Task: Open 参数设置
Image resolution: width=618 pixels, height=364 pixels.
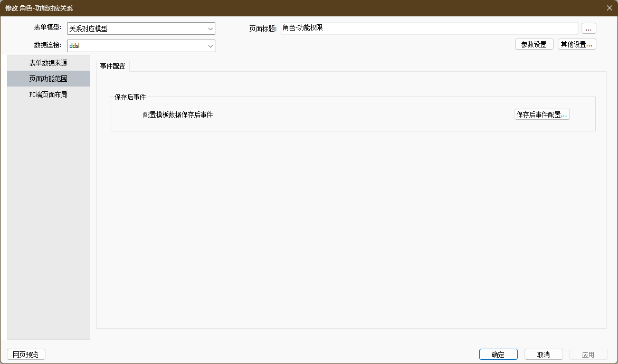Action: 534,44
